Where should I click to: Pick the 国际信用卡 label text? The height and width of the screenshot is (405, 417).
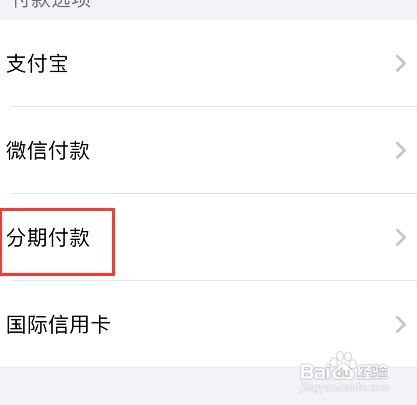point(58,324)
